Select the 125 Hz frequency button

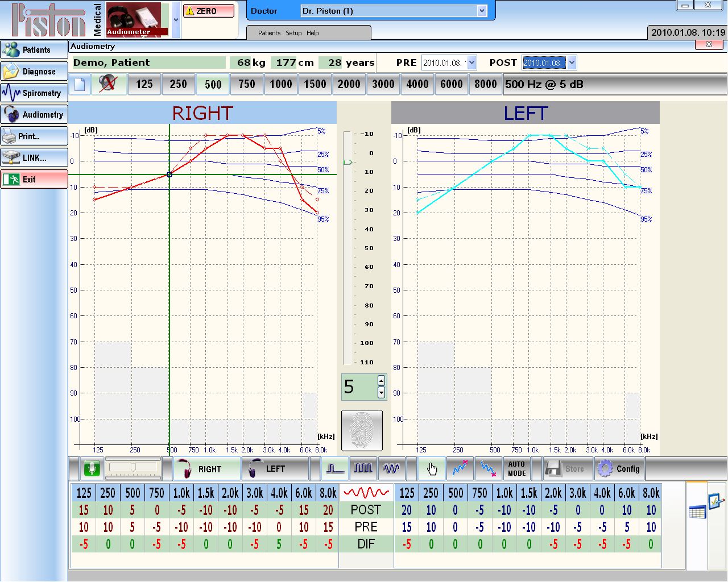[144, 84]
